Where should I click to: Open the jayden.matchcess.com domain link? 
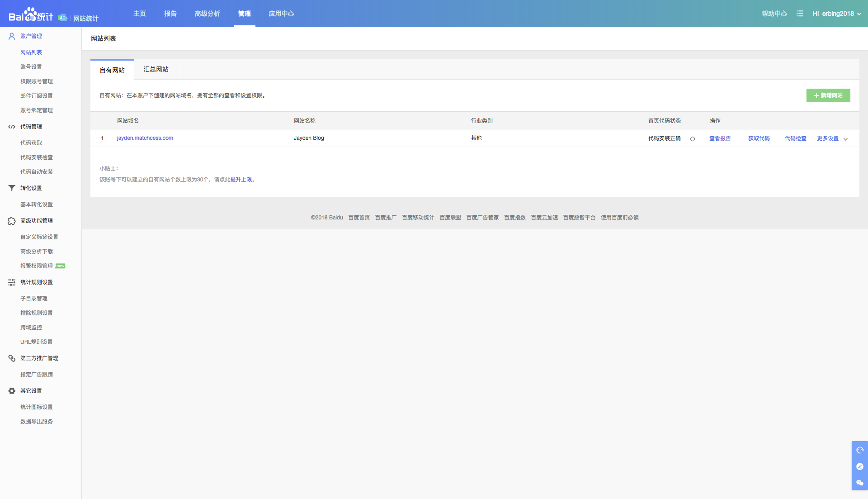pyautogui.click(x=145, y=138)
